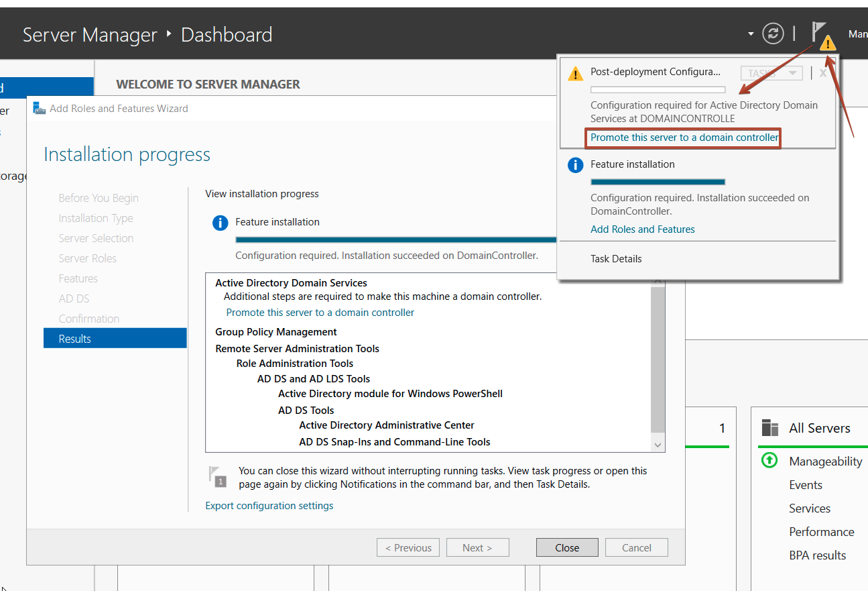Open BPA results under All Servers

(817, 555)
